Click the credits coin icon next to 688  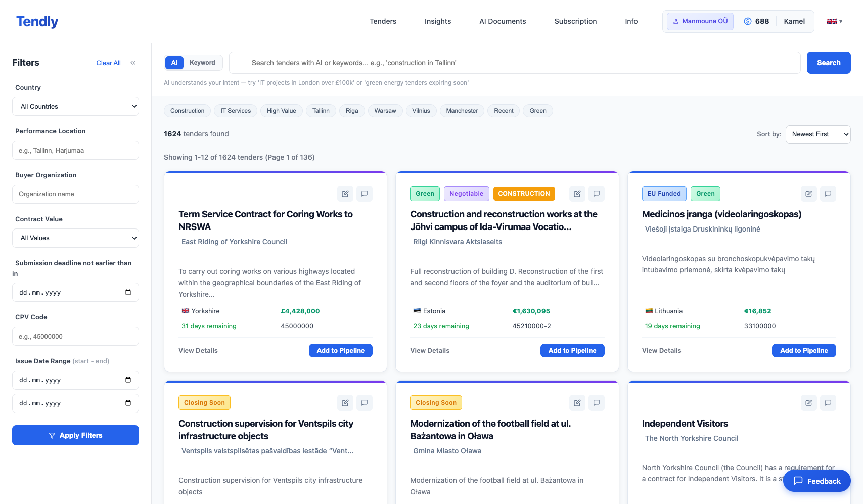[748, 21]
